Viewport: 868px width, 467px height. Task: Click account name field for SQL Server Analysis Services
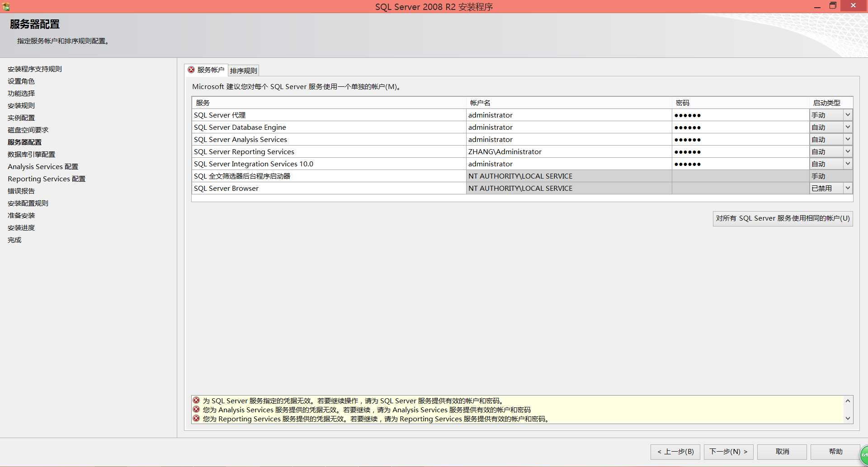(x=569, y=139)
